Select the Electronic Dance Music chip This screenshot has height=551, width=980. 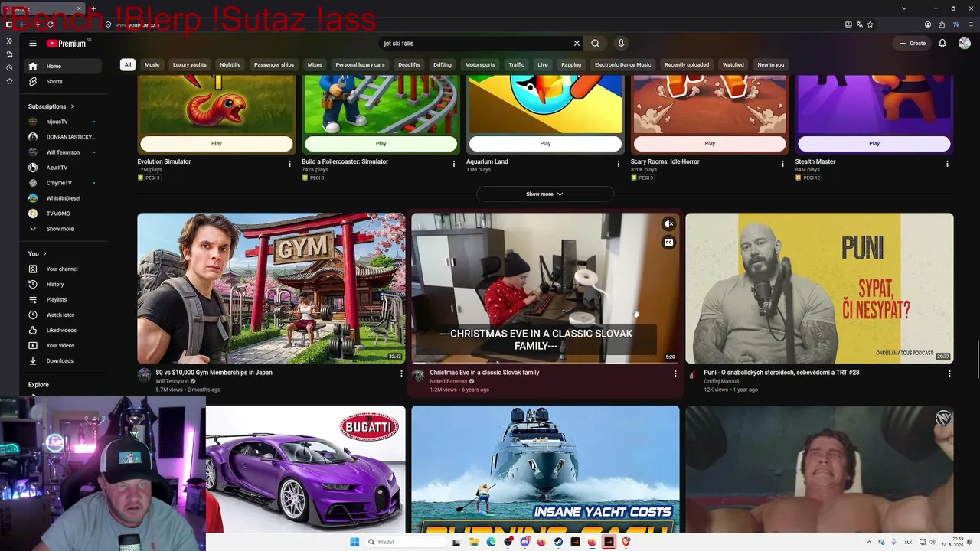pyautogui.click(x=623, y=65)
